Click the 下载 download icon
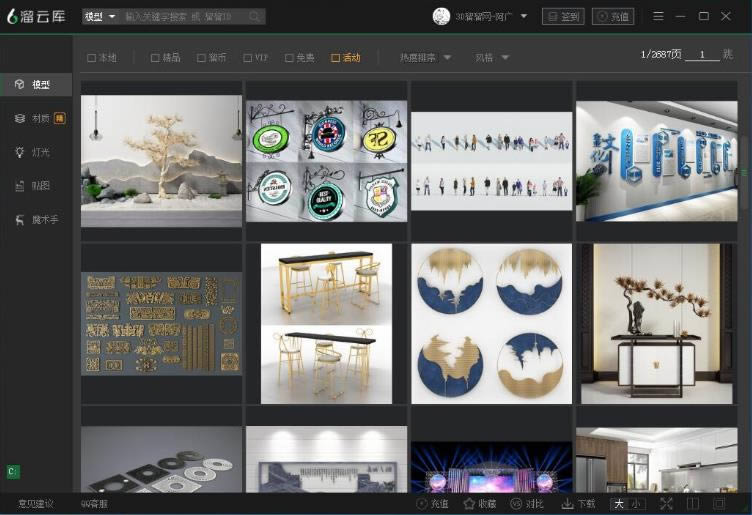The width and height of the screenshot is (752, 515). click(x=568, y=504)
